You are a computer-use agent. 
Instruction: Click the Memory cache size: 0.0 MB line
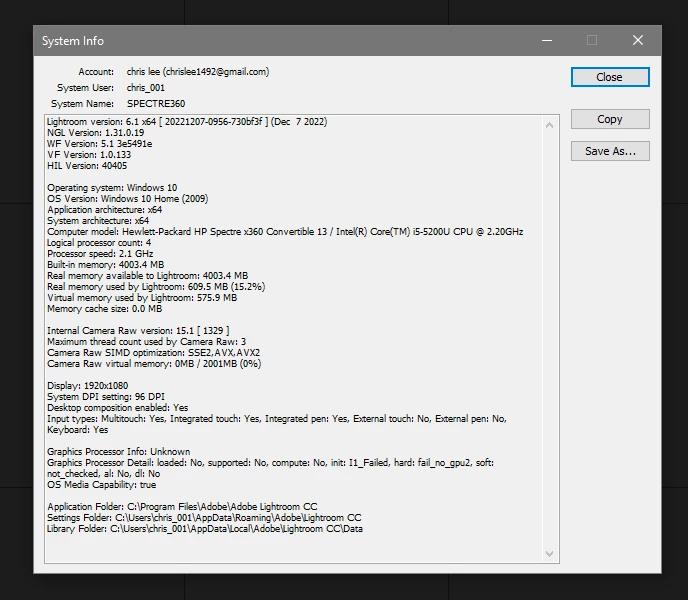click(104, 309)
